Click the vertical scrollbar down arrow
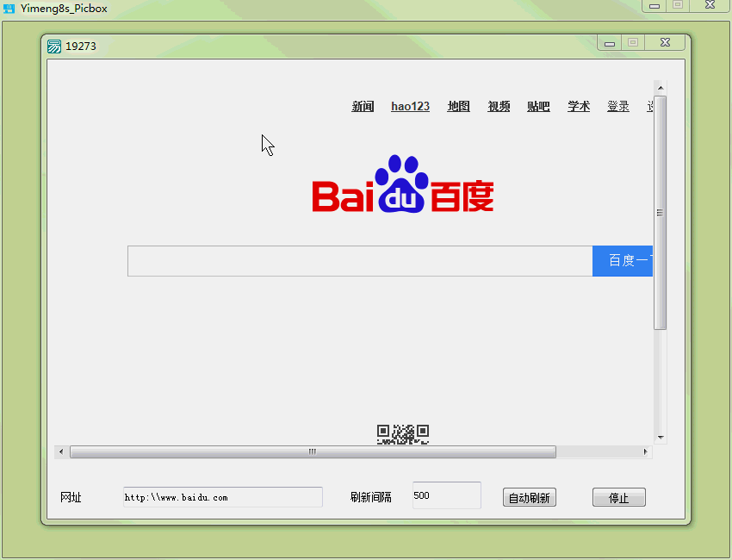732x560 pixels. coord(661,435)
